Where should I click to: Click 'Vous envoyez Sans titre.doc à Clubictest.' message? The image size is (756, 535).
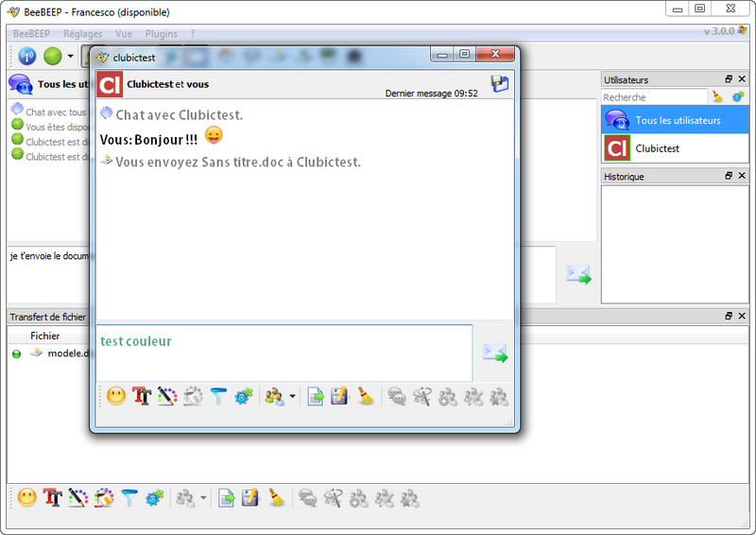point(238,162)
